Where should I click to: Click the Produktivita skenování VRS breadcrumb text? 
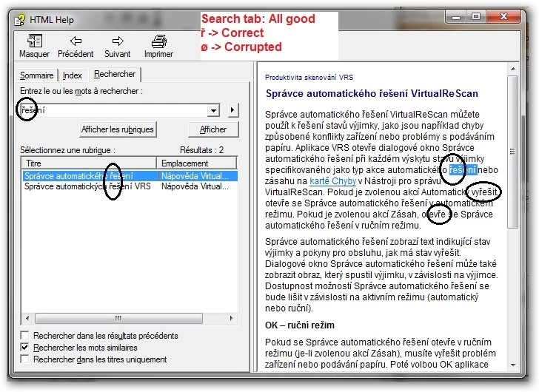pyautogui.click(x=309, y=78)
